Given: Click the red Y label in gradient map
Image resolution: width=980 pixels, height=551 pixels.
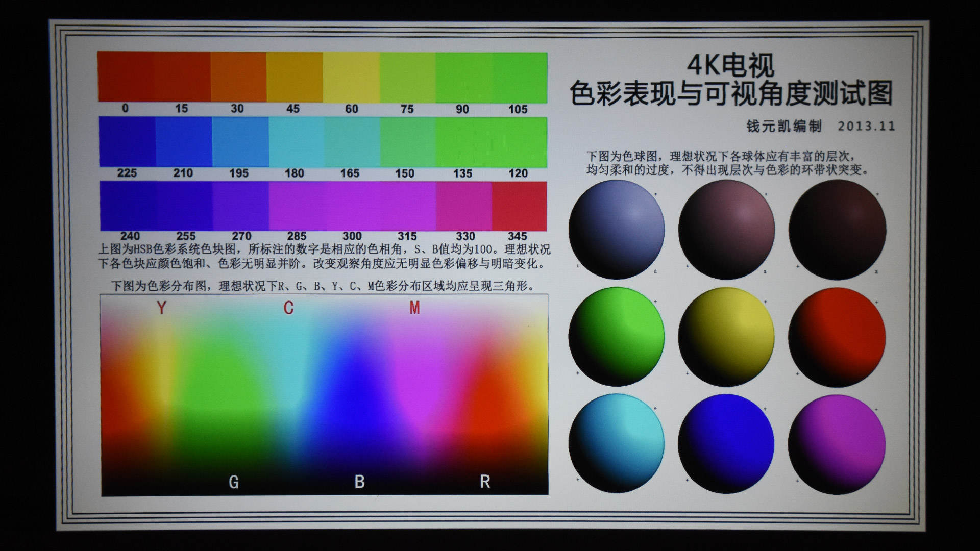Looking at the screenshot, I should (x=161, y=308).
